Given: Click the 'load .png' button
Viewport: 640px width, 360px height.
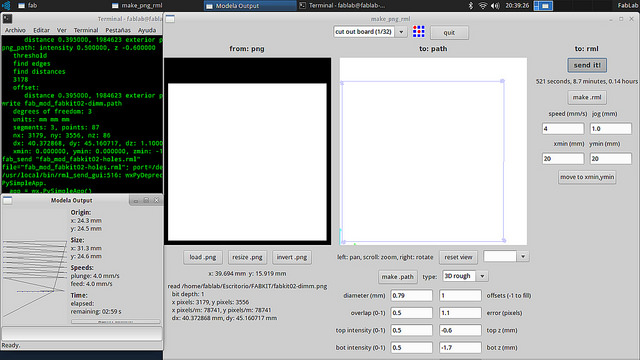Looking at the screenshot, I should tap(203, 257).
